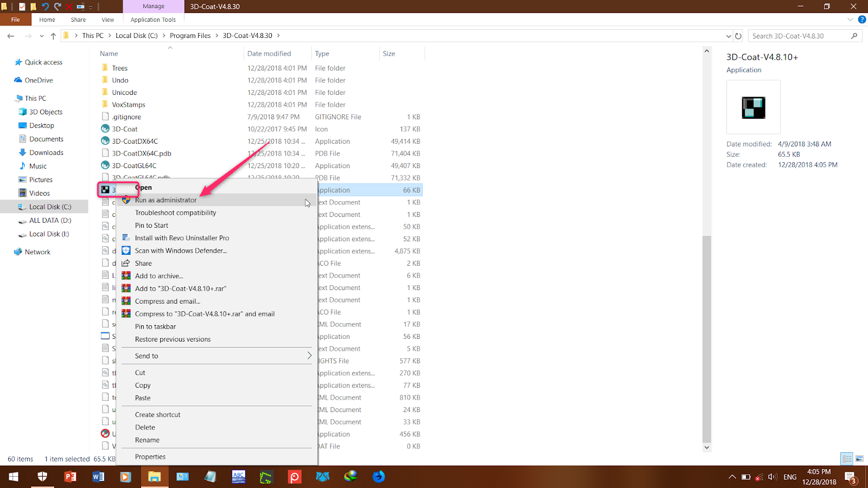Screen dimensions: 868x488
Task: Open the Application Tools tab
Action: [153, 20]
